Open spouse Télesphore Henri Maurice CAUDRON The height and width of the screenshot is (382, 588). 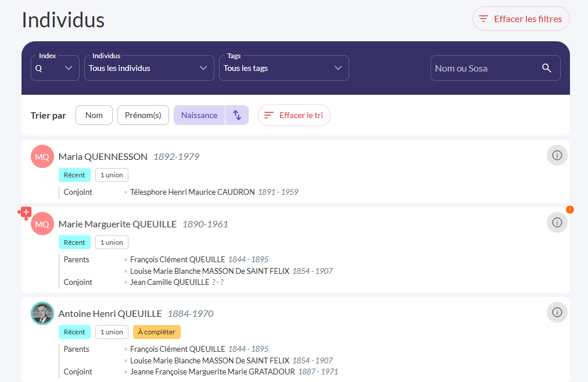[192, 192]
